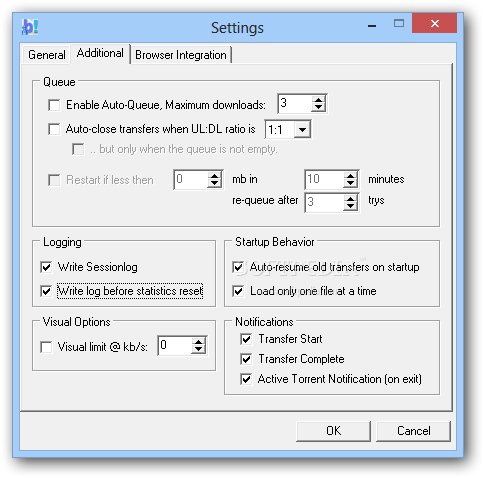Decrease the Visual limit kb/s spinner

(x=199, y=349)
